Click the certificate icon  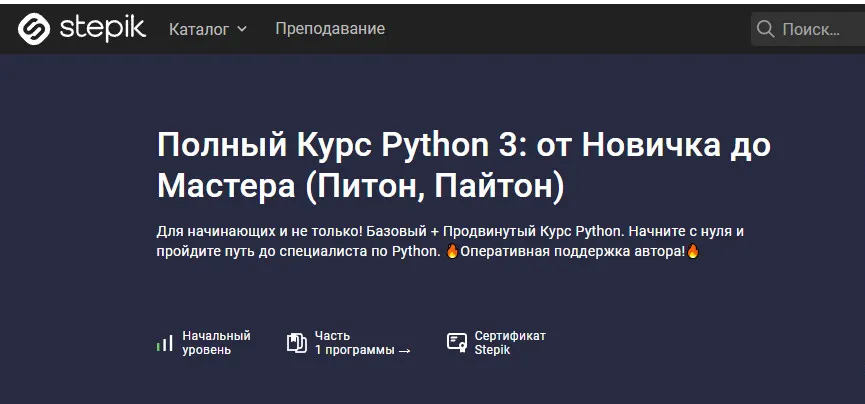pyautogui.click(x=457, y=343)
